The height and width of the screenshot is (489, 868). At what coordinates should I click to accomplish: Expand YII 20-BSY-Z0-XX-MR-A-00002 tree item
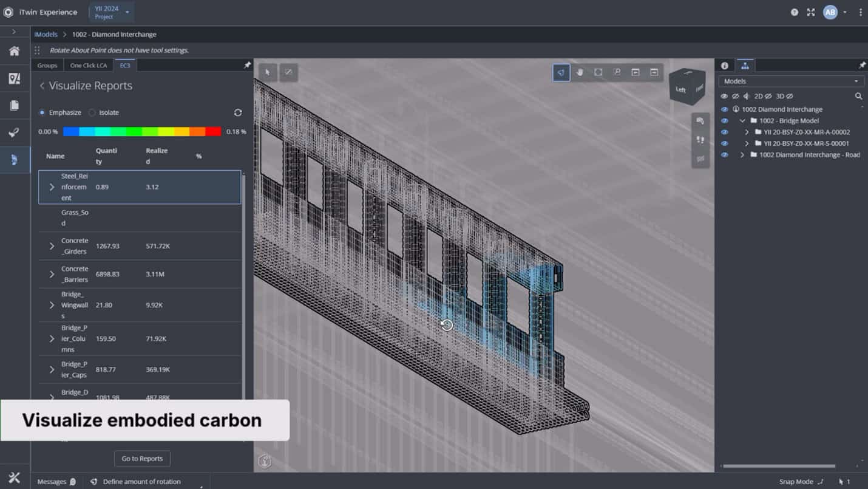click(748, 132)
